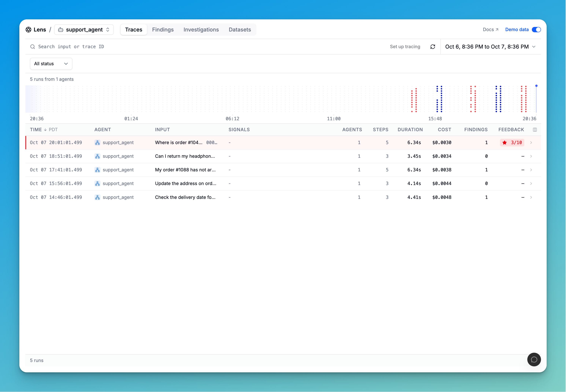Click the rightmost red dot cluster on timeline
The image size is (566, 392).
pyautogui.click(x=524, y=99)
